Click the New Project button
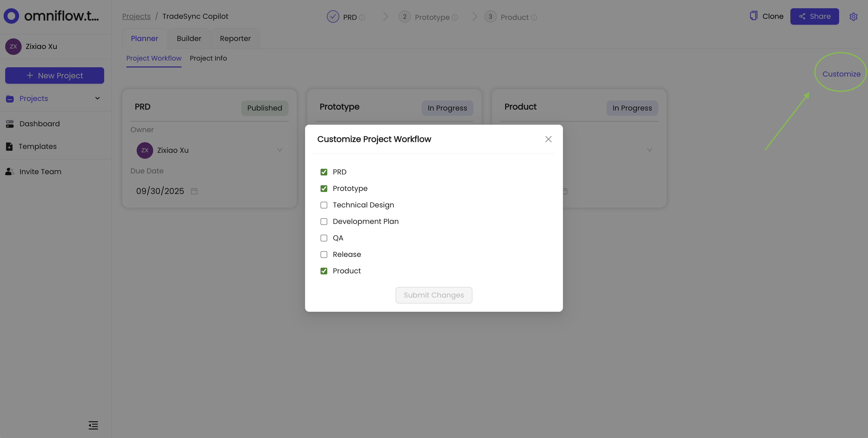The image size is (868, 438). pyautogui.click(x=54, y=75)
